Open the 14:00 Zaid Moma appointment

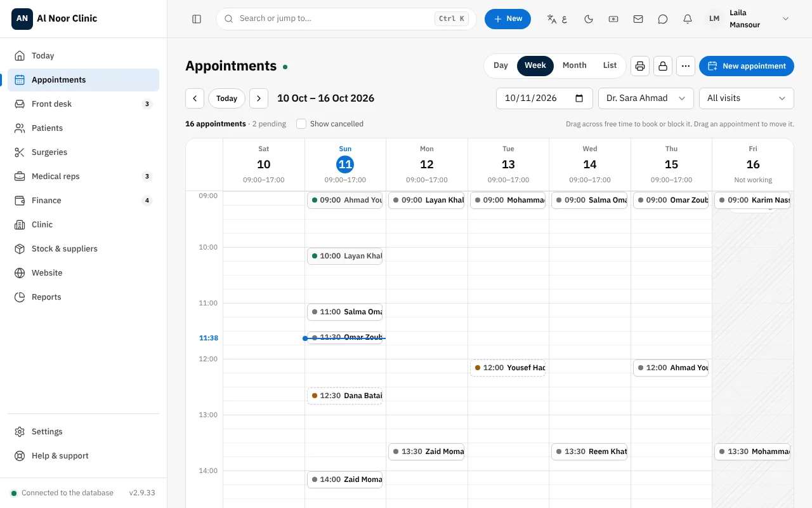[345, 479]
